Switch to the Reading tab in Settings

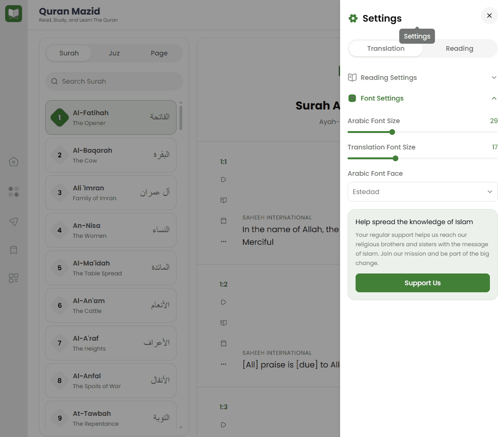click(459, 48)
